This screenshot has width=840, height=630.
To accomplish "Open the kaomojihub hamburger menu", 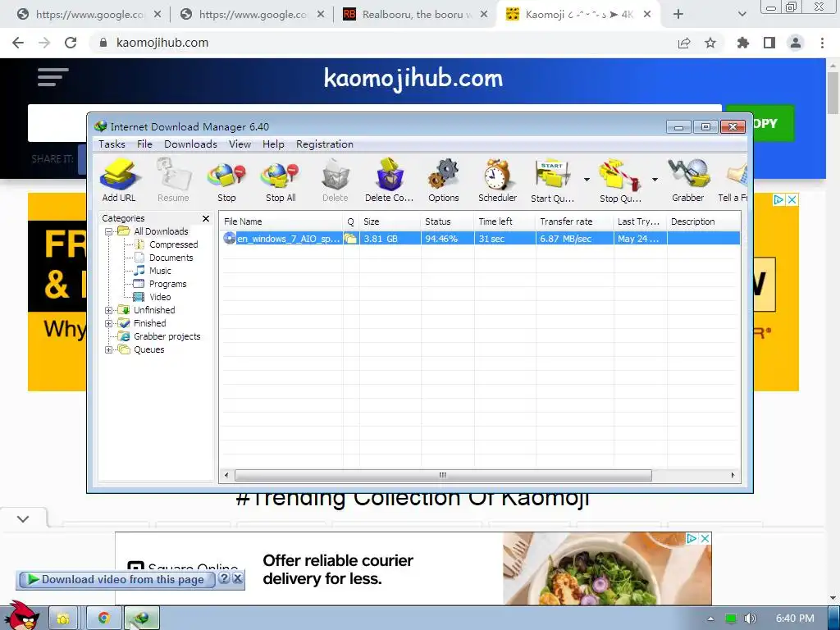I will pos(52,77).
